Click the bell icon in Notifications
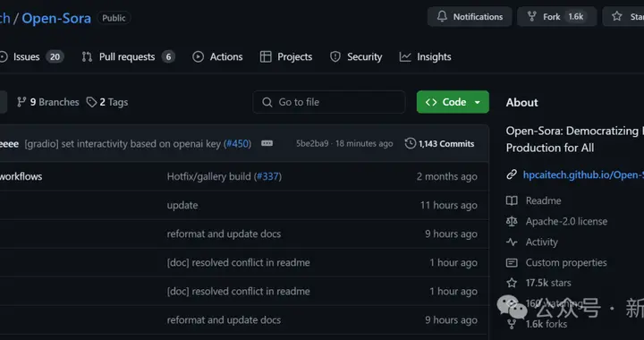644x340 pixels. pos(442,16)
